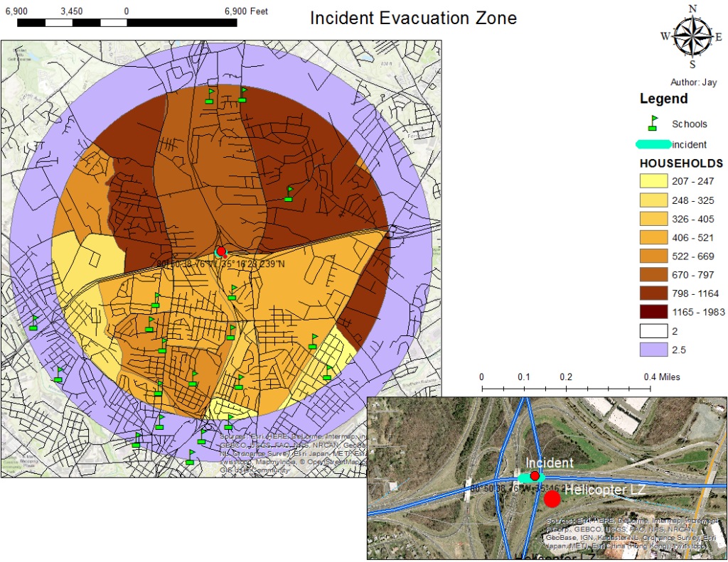The height and width of the screenshot is (562, 728).
Task: Click the Incident Evacuation Zone title
Action: [413, 18]
